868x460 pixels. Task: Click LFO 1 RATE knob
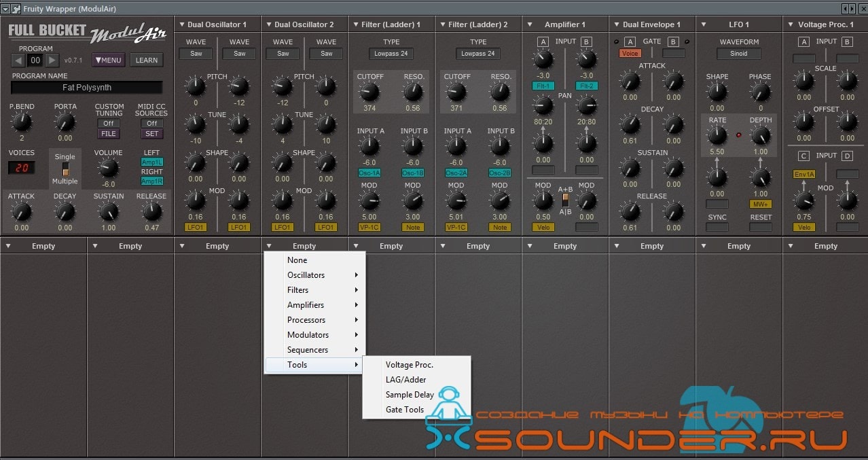[717, 135]
